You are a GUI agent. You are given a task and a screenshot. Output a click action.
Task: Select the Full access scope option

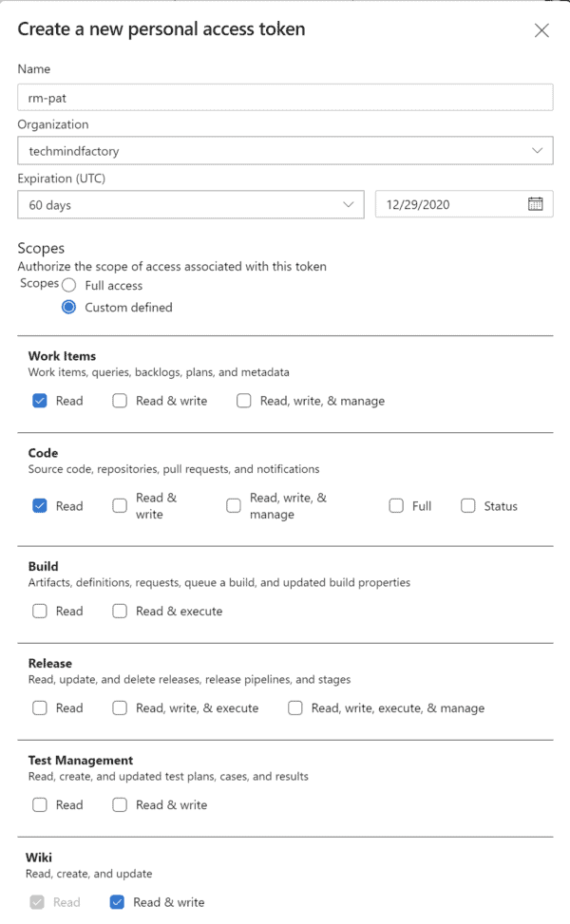click(69, 285)
